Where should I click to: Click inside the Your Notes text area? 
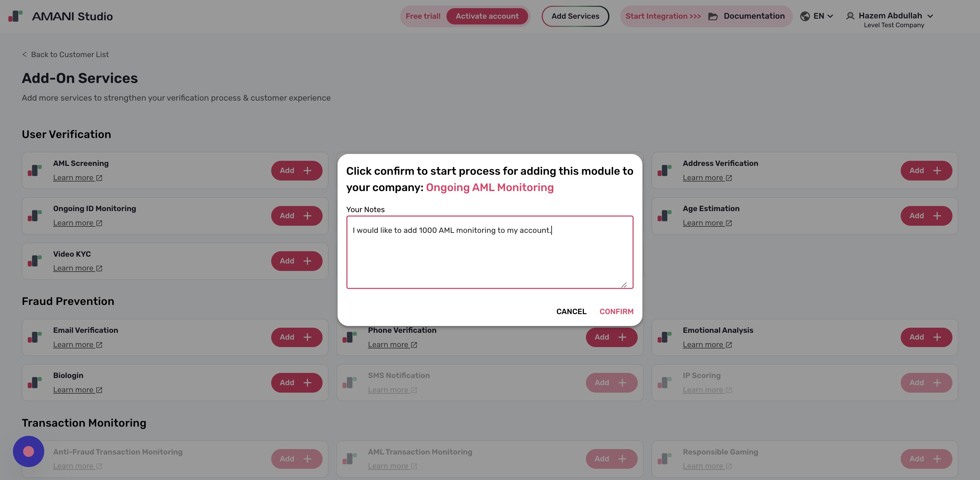(490, 252)
